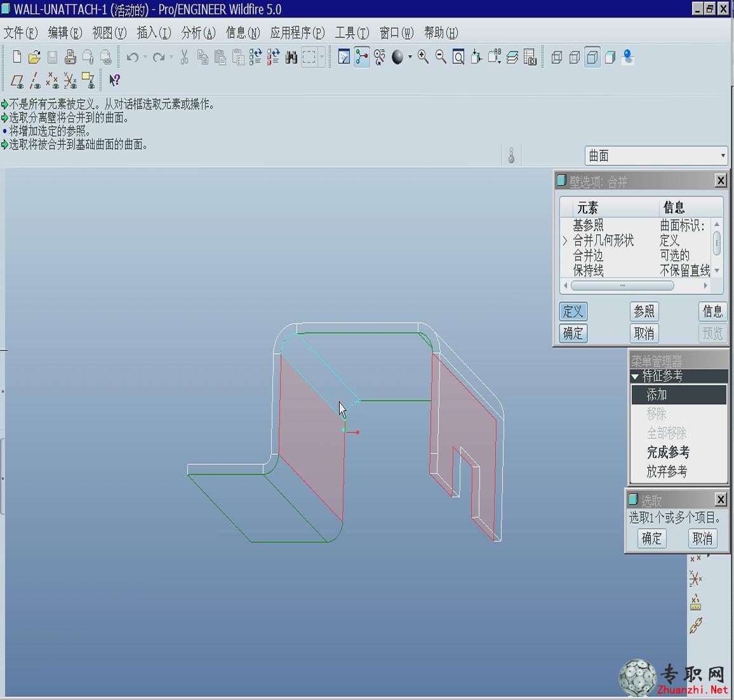Viewport: 734px width, 700px height.
Task: Open the 曲面 selection filter dropdown
Action: [656, 156]
